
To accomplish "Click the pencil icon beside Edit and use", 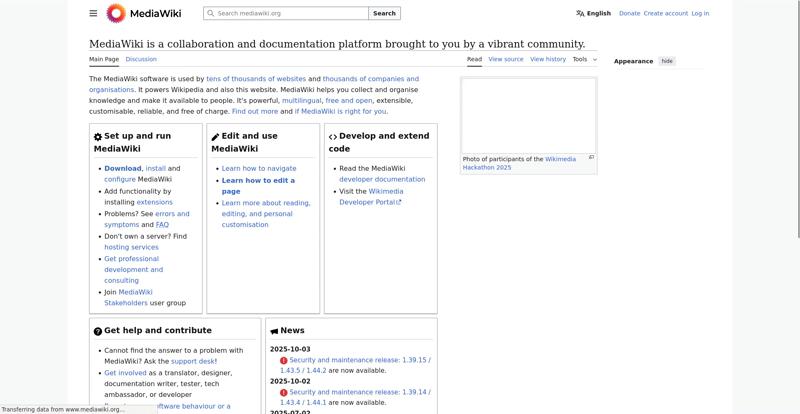I will tap(215, 137).
